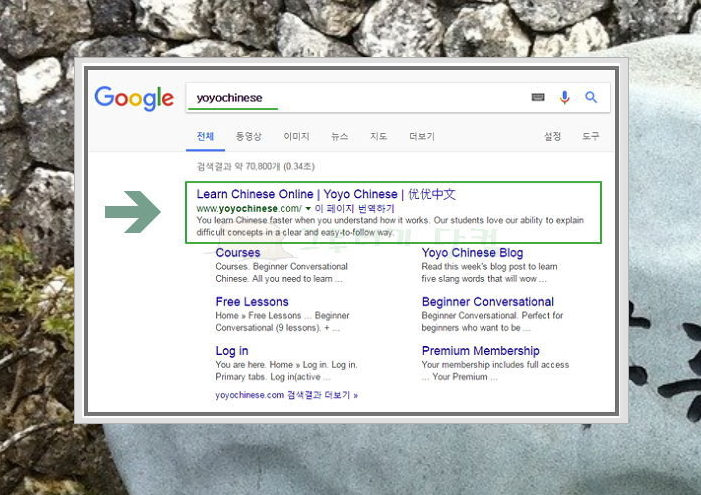701x495 pixels.
Task: Start voice search with microphone icon
Action: 565,97
